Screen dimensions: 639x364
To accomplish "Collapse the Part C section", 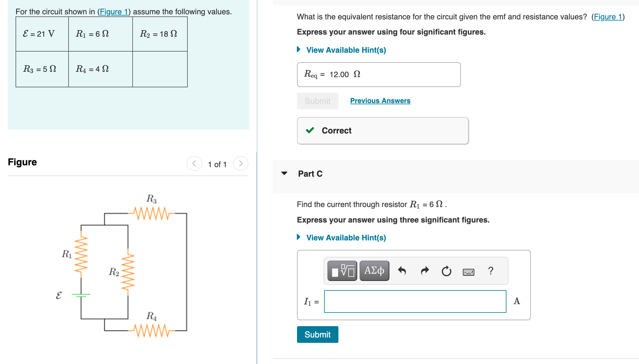I will 284,174.
